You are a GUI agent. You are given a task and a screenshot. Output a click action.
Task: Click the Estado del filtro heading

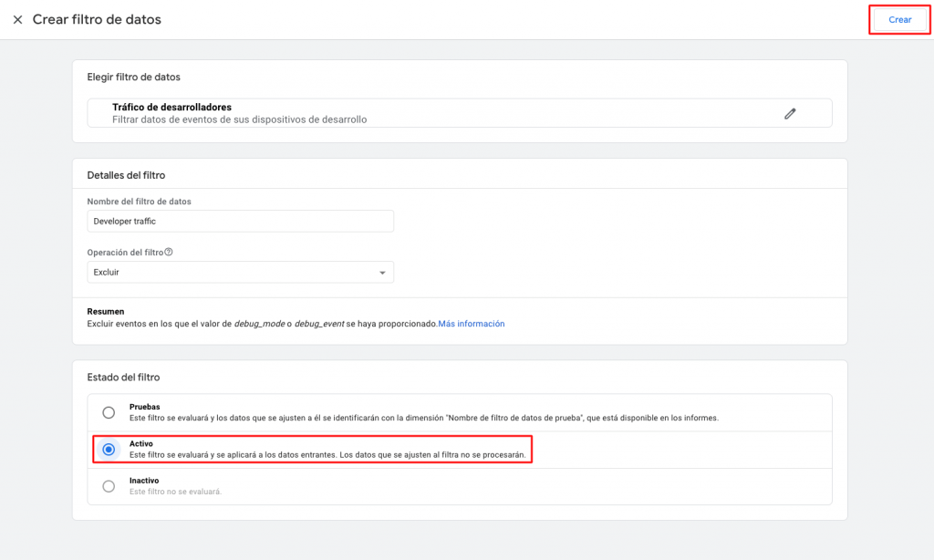123,377
